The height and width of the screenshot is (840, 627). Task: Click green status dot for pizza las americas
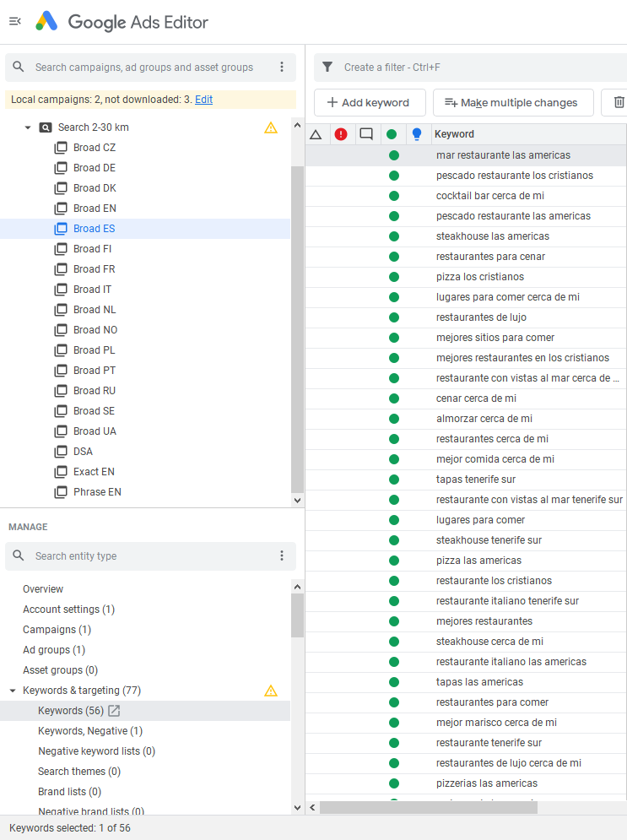click(394, 561)
